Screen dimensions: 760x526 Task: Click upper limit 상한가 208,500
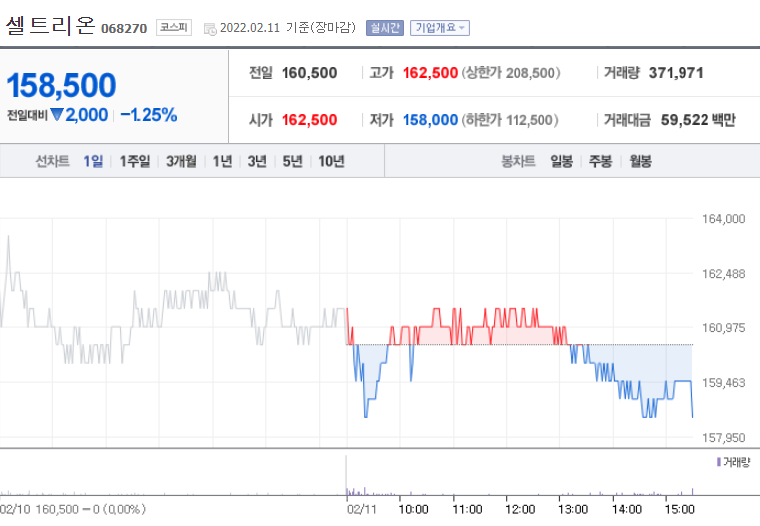click(511, 73)
